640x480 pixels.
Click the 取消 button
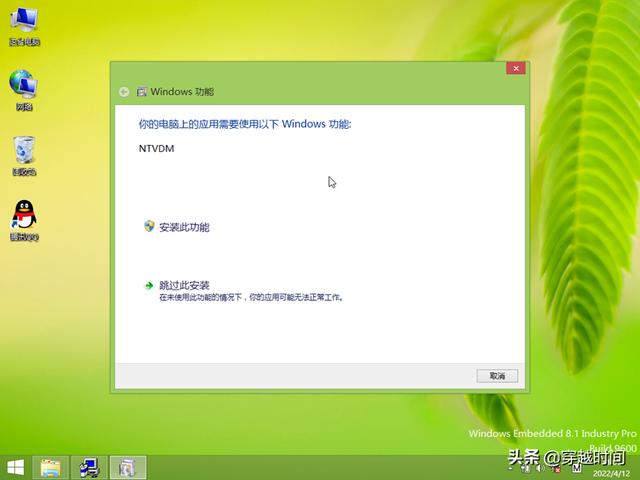pyautogui.click(x=497, y=376)
